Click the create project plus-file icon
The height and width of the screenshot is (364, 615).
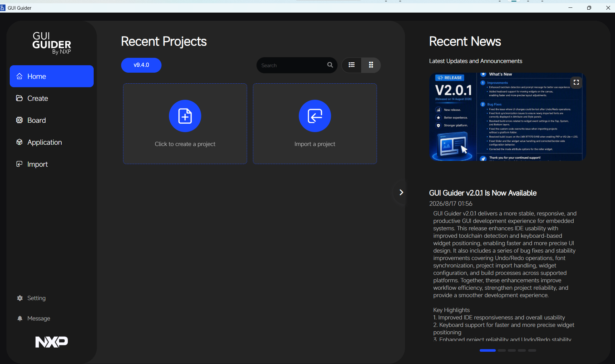click(185, 116)
